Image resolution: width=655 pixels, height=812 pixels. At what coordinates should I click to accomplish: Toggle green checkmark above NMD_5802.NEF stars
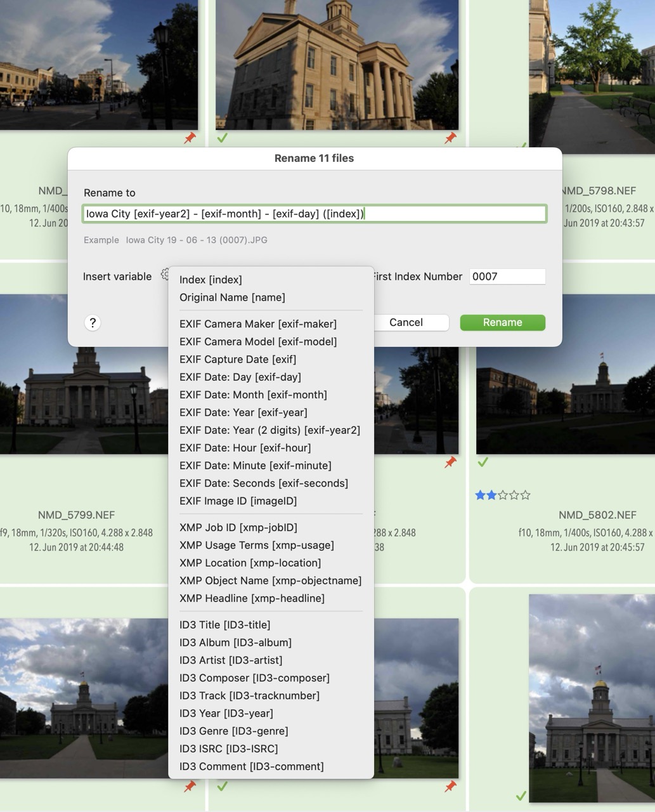[483, 462]
